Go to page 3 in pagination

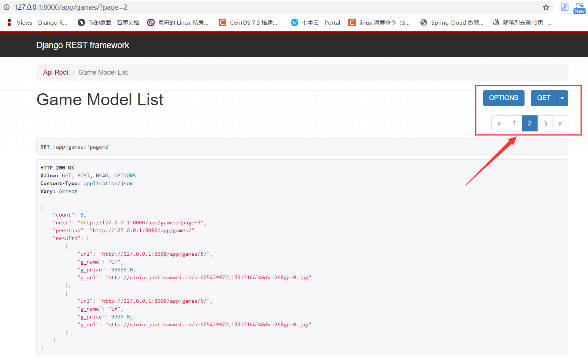545,123
